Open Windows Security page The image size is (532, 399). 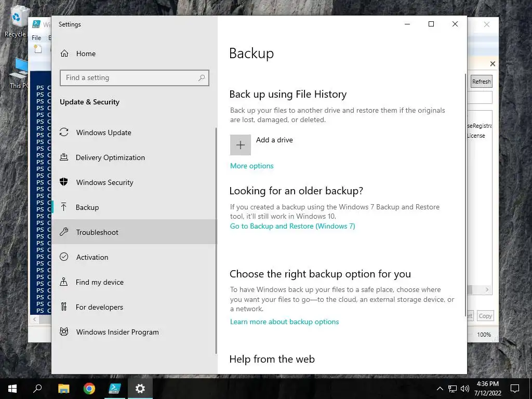pos(134,182)
